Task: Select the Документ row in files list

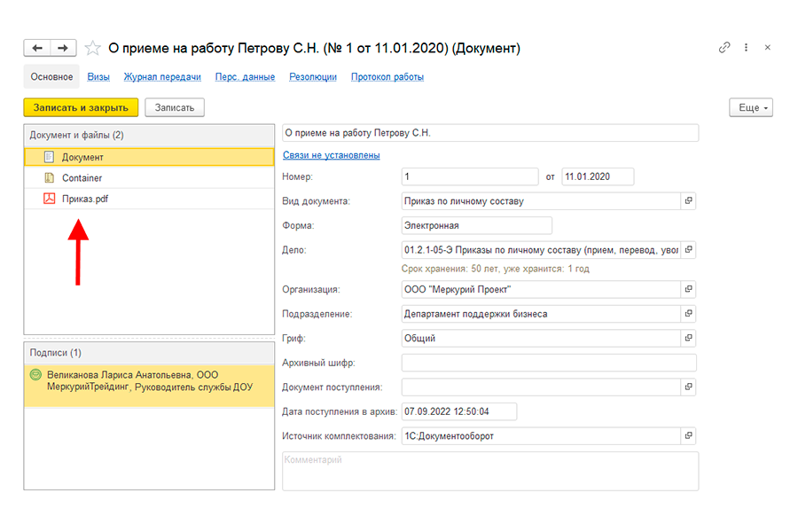Action: click(x=149, y=157)
